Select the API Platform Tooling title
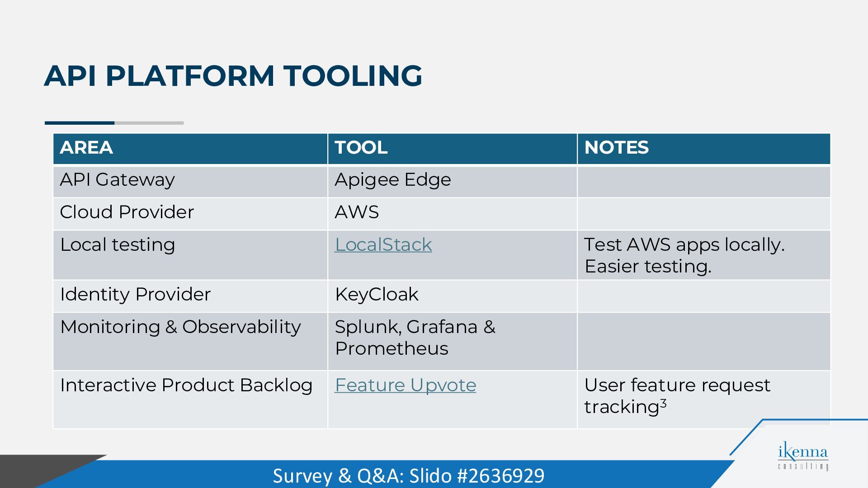This screenshot has width=868, height=488. pos(233,75)
